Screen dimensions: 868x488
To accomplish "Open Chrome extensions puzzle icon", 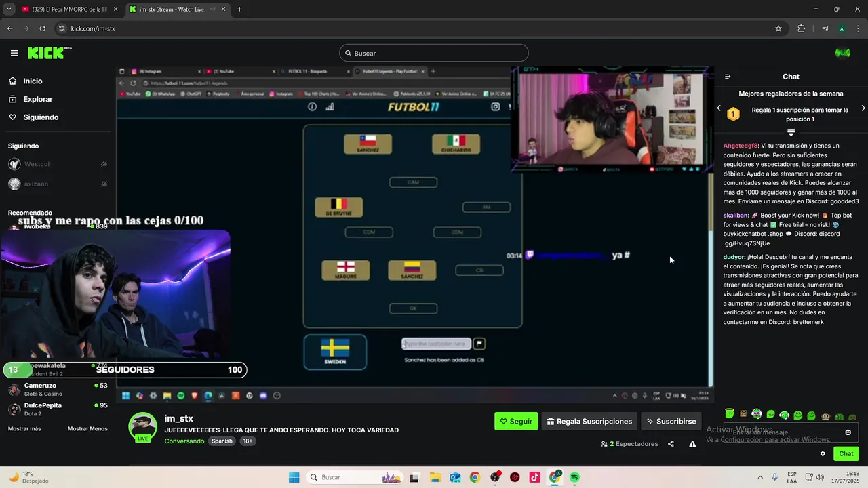I will pyautogui.click(x=801, y=28).
